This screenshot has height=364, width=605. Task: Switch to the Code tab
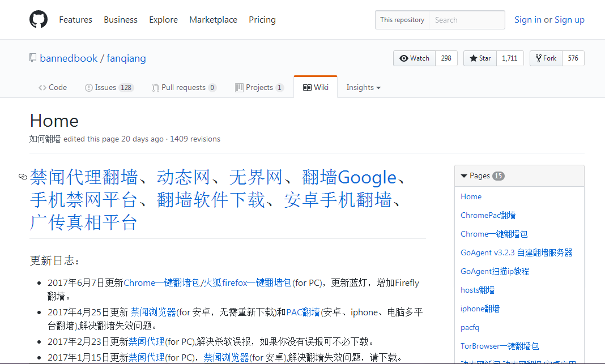(x=53, y=88)
